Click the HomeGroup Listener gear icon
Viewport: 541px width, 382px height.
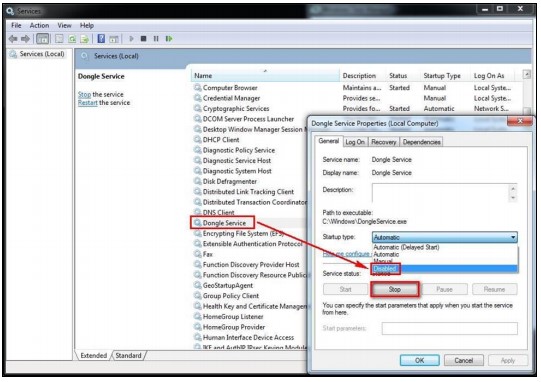click(198, 316)
